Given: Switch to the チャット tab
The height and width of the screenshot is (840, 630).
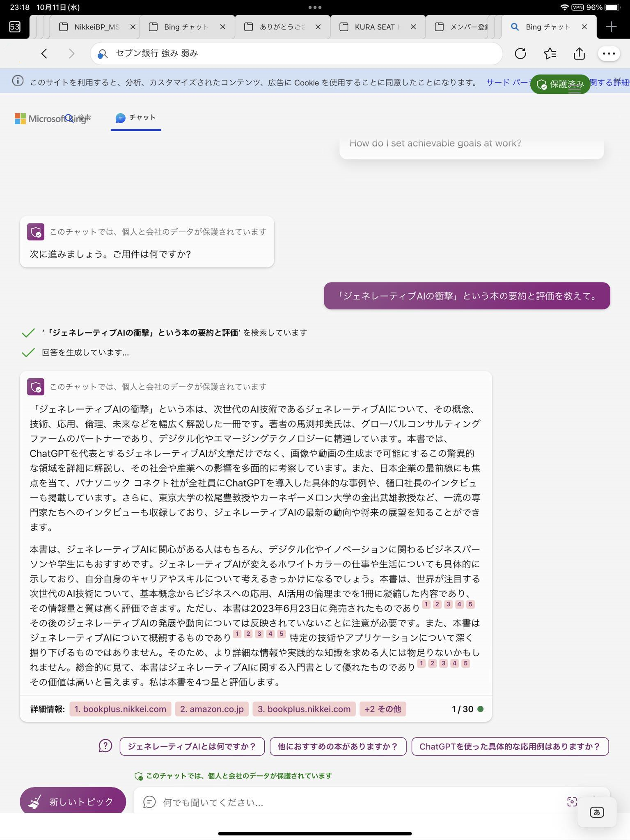Looking at the screenshot, I should [136, 118].
